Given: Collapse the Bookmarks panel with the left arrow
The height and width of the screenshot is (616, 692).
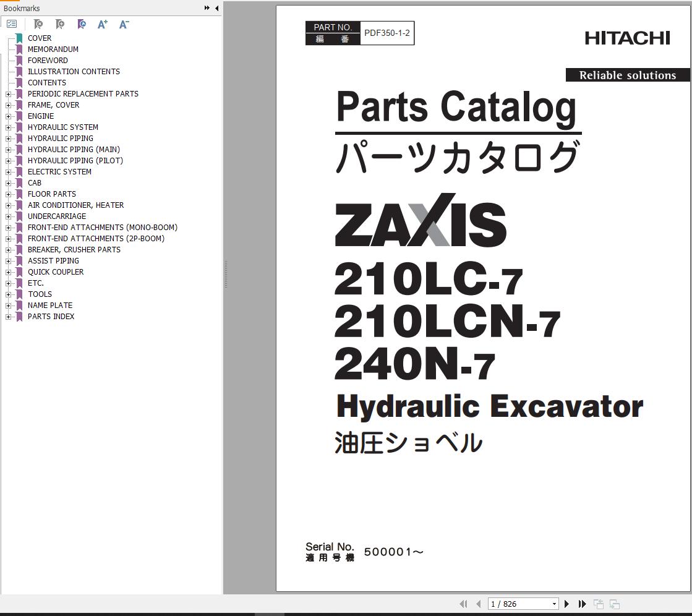Looking at the screenshot, I should click(216, 8).
